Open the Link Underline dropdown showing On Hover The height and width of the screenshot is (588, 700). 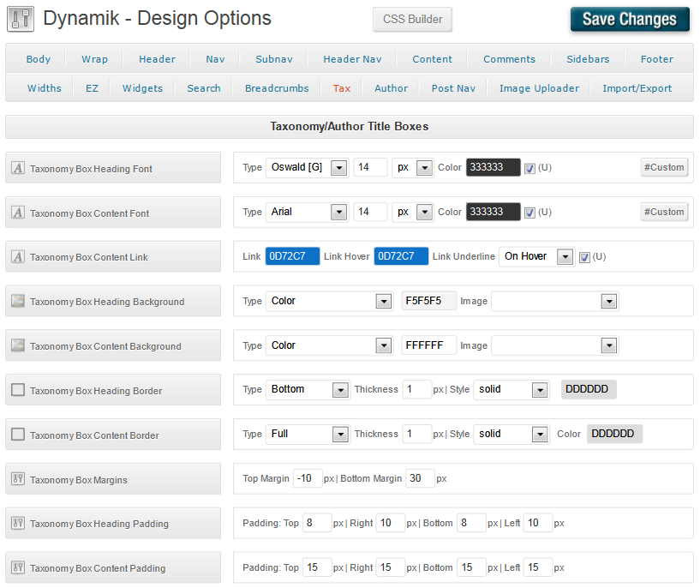click(536, 257)
